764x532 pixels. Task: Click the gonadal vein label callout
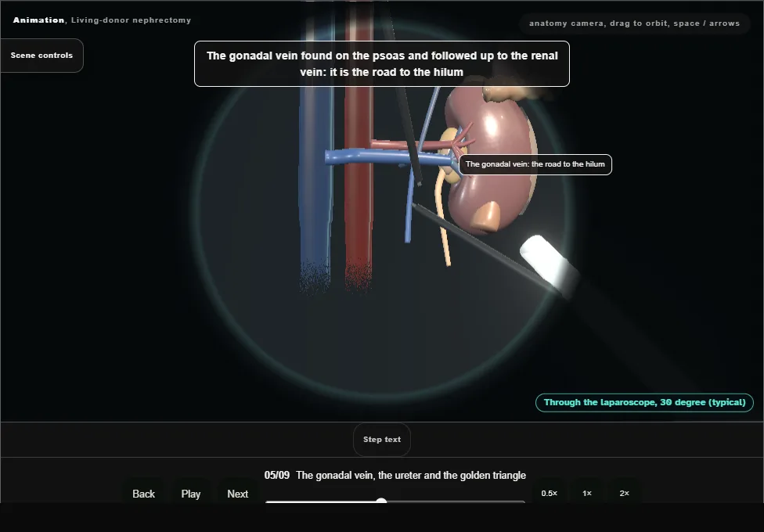coord(535,164)
